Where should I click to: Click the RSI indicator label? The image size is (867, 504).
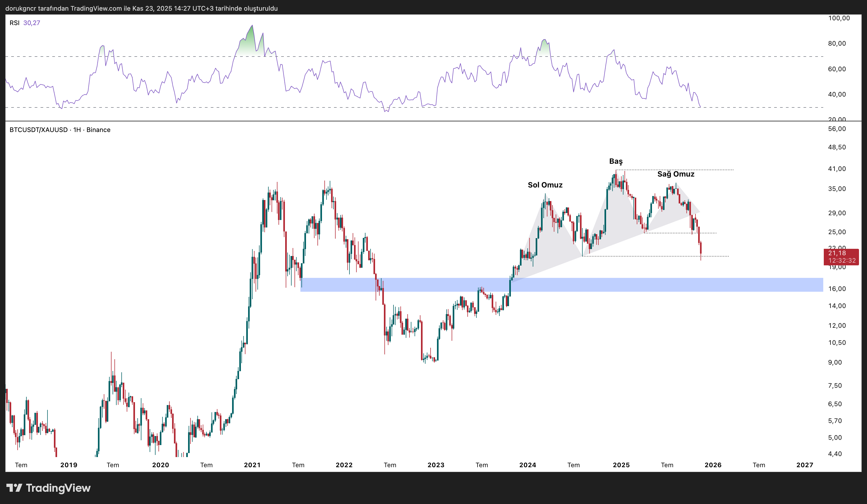[14, 23]
